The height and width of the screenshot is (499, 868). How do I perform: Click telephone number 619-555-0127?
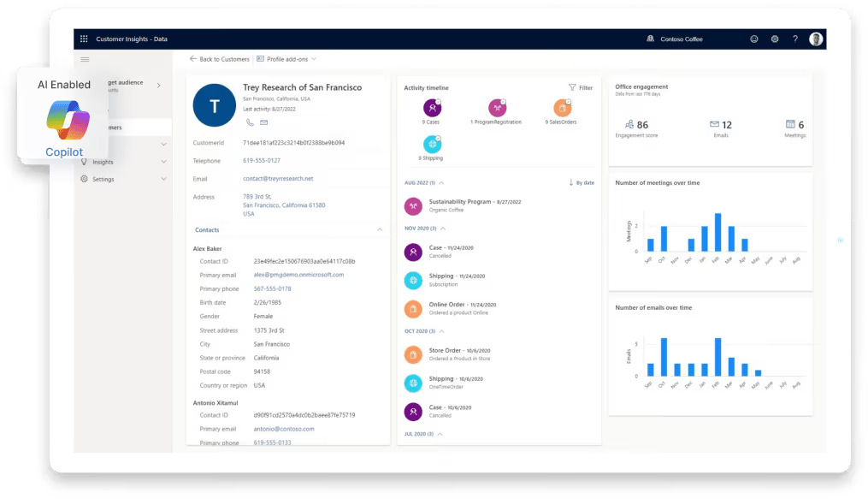pyautogui.click(x=262, y=161)
